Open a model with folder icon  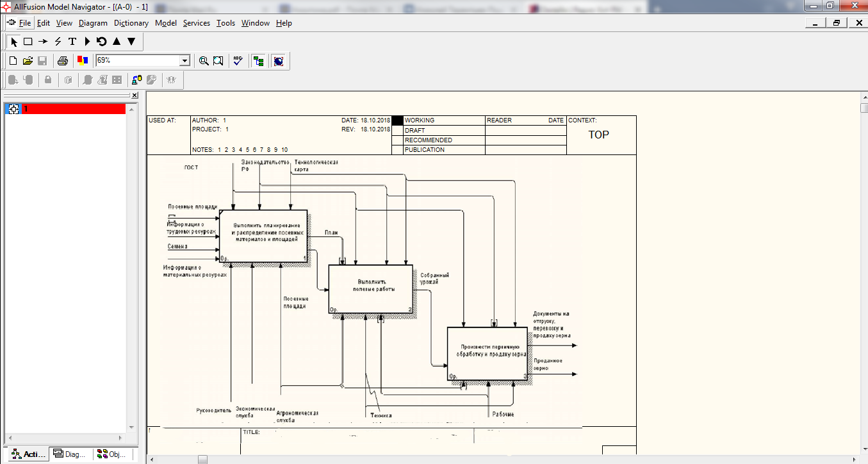click(x=28, y=61)
